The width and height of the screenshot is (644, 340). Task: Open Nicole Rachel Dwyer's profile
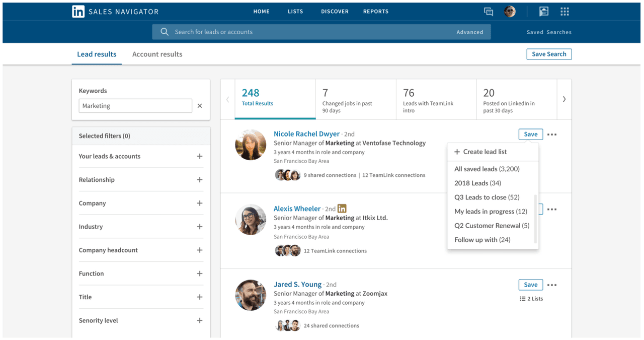tap(306, 133)
